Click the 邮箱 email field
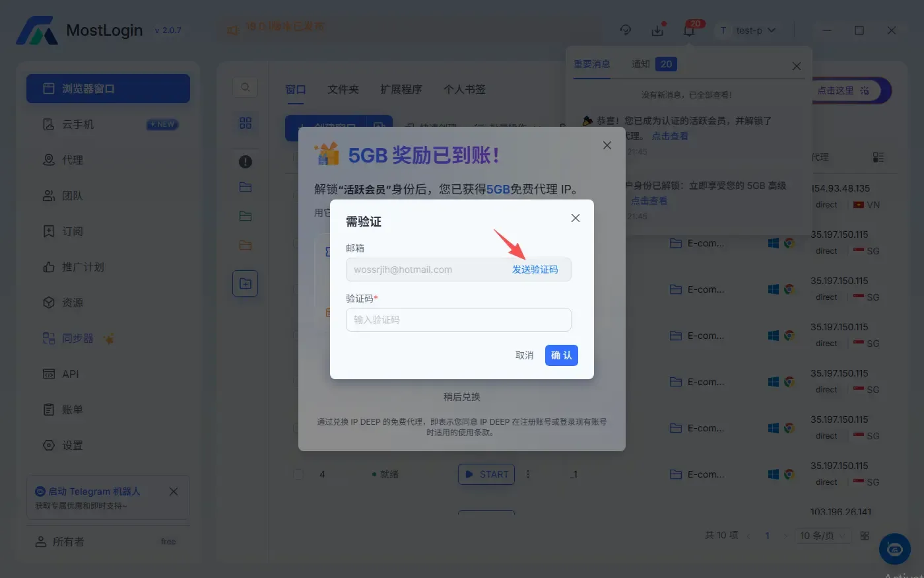This screenshot has width=924, height=578. (458, 270)
